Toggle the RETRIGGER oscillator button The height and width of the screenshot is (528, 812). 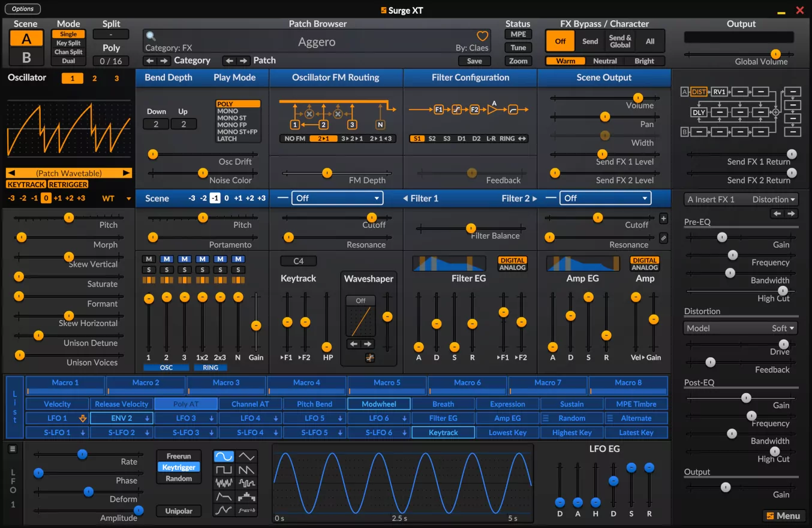click(x=68, y=185)
